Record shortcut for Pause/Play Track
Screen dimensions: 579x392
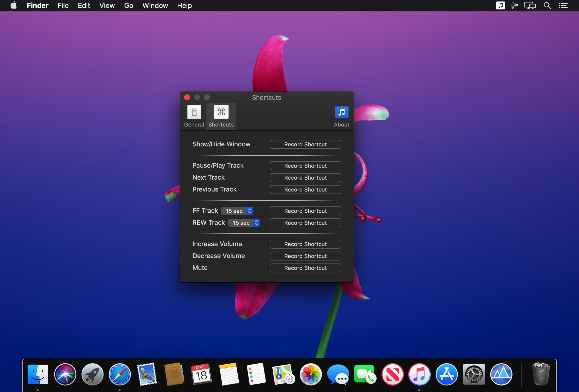pos(305,166)
